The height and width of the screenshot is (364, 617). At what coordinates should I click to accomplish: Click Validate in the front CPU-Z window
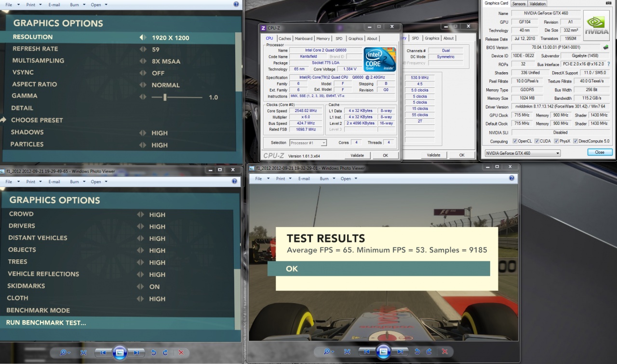click(357, 155)
